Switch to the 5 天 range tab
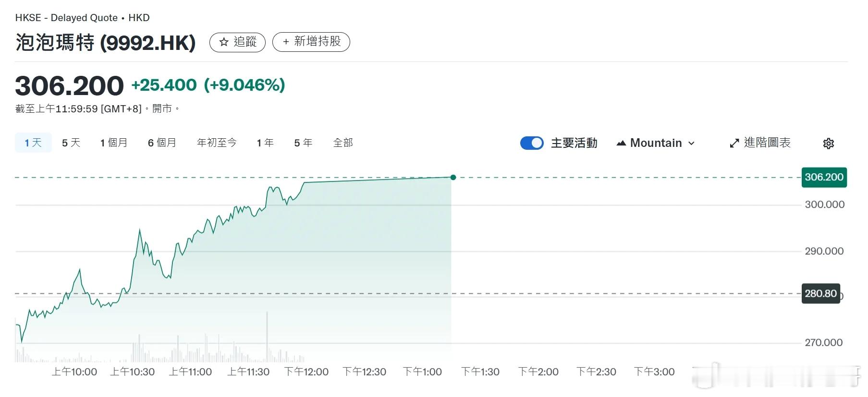 (71, 143)
